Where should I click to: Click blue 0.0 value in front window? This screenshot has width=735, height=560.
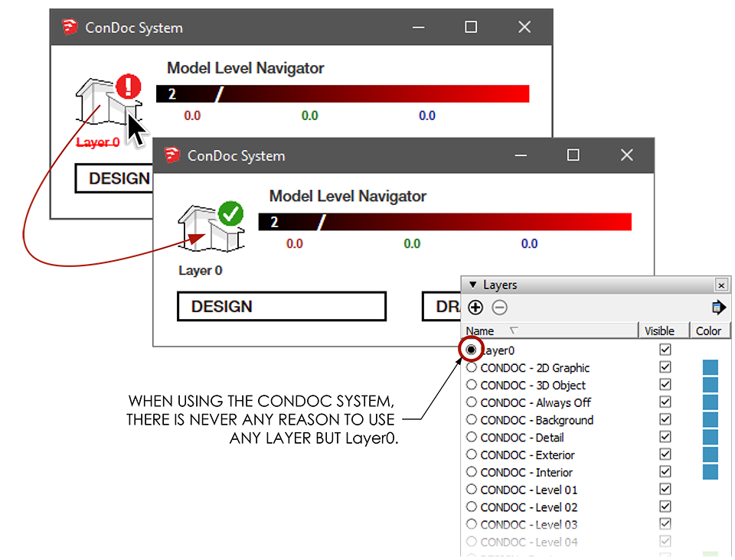click(x=529, y=243)
